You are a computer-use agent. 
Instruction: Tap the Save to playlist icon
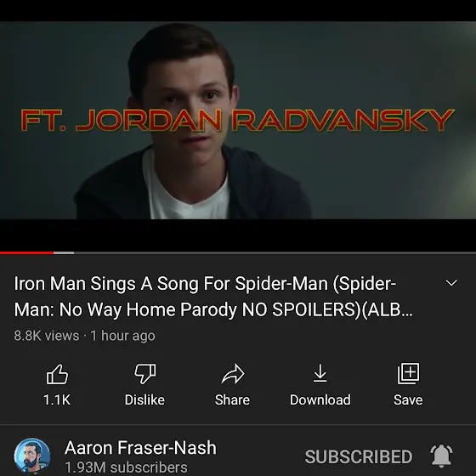(x=408, y=373)
